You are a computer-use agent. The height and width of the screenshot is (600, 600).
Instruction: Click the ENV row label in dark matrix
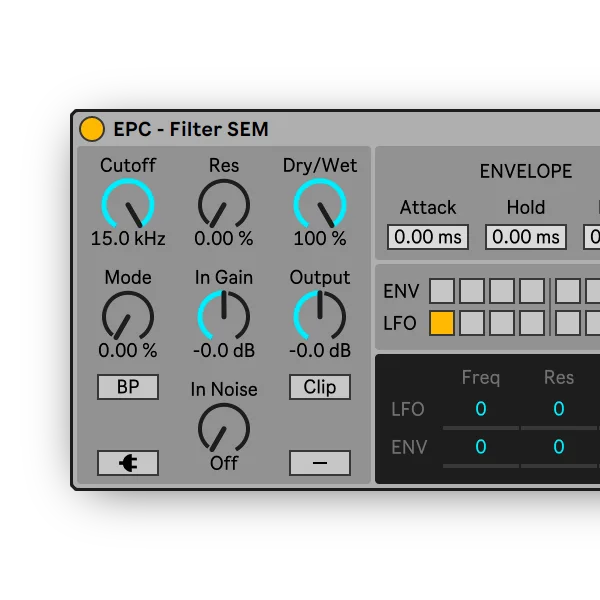[x=409, y=447]
